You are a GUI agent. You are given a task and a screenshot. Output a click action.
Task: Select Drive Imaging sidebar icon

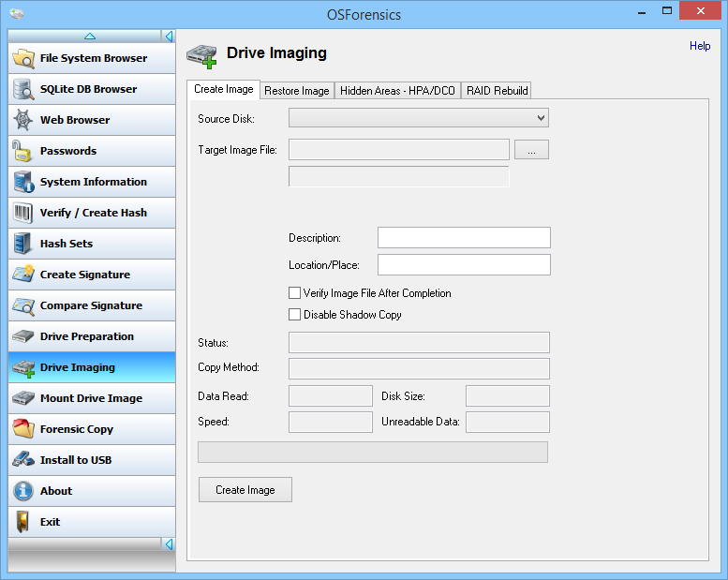point(23,368)
